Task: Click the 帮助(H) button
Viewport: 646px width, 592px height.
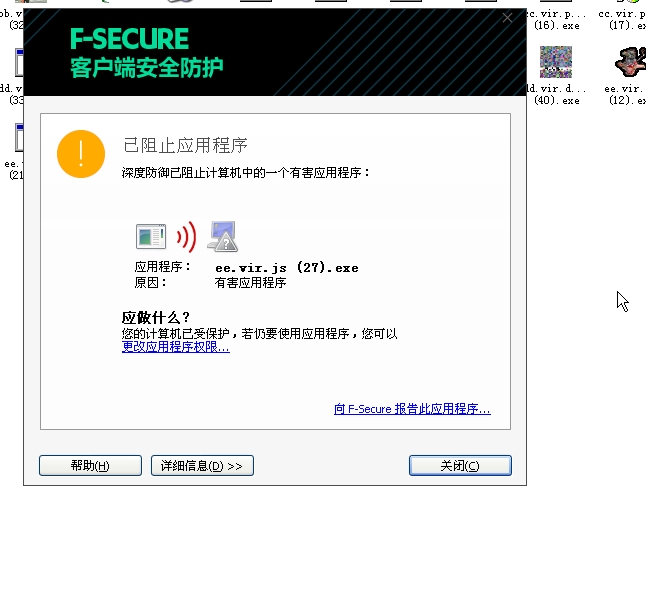Action: click(x=90, y=466)
